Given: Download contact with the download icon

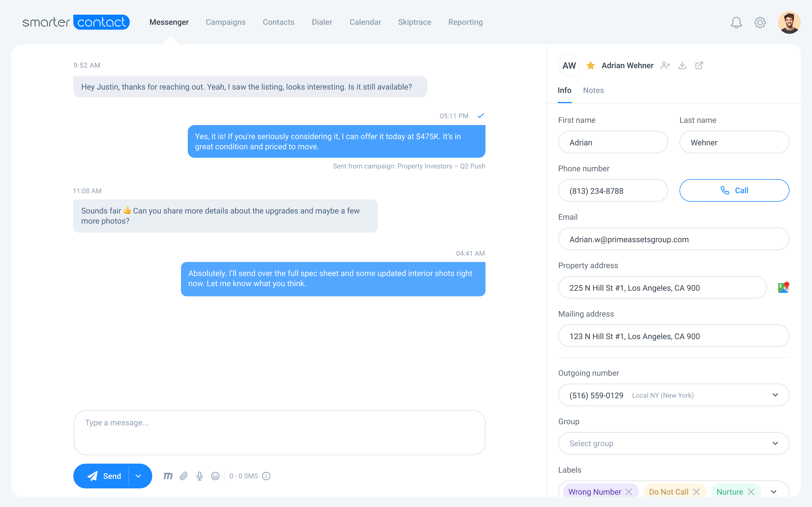Looking at the screenshot, I should [x=682, y=65].
